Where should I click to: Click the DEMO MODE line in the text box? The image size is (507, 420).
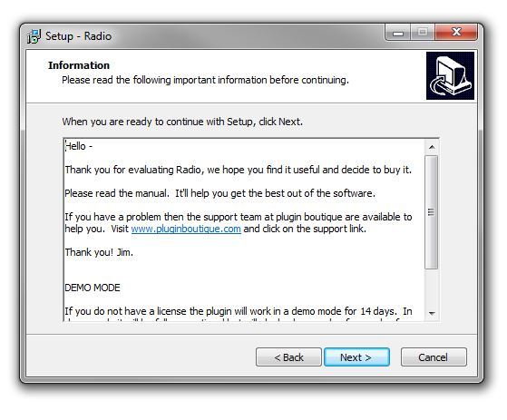pos(93,288)
